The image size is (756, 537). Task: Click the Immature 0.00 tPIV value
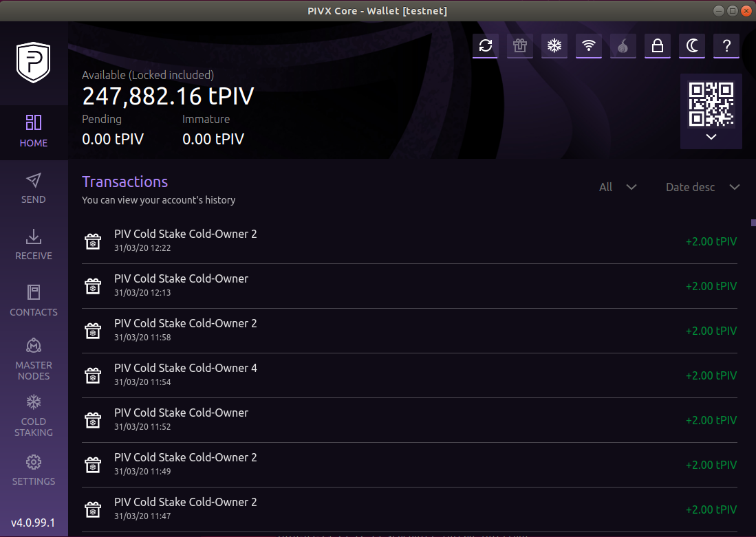pos(213,140)
